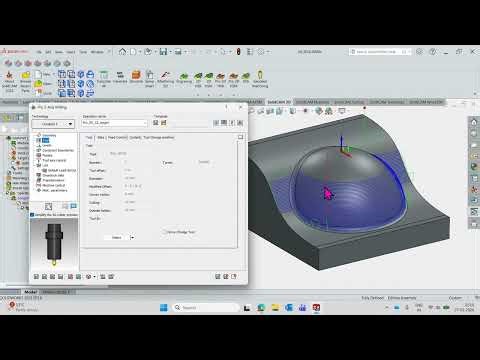Toggle the simplify holder preview checkbox
Screen dimensions: 480x360
point(32,215)
